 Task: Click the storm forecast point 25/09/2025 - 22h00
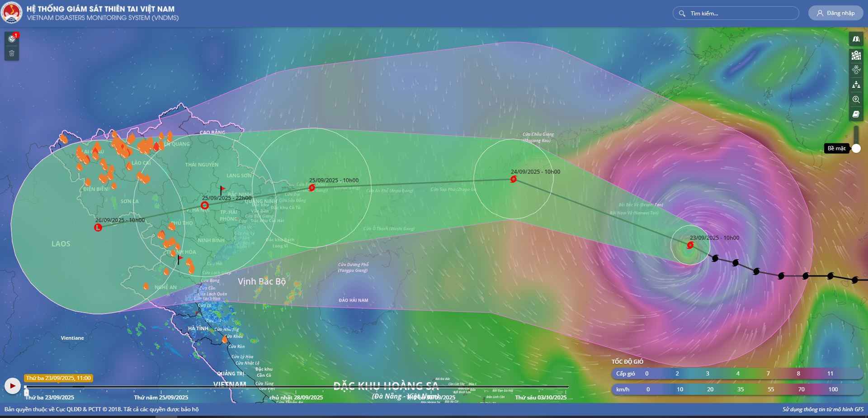point(205,206)
